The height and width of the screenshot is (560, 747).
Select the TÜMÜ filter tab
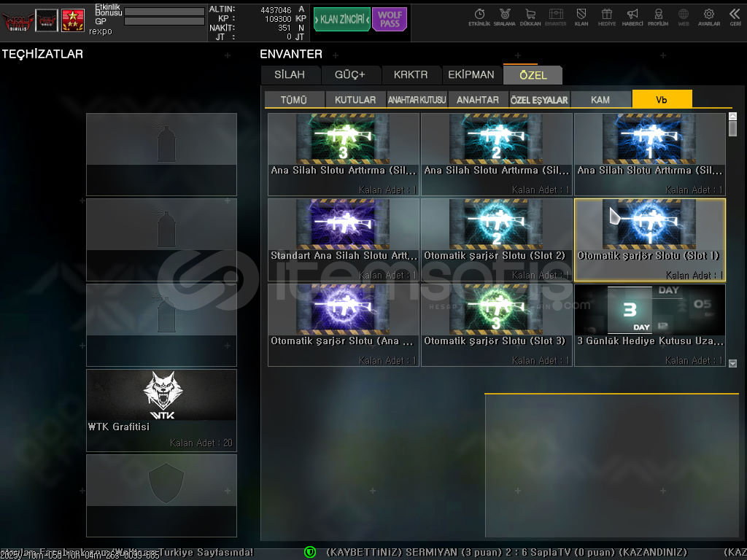click(x=294, y=99)
